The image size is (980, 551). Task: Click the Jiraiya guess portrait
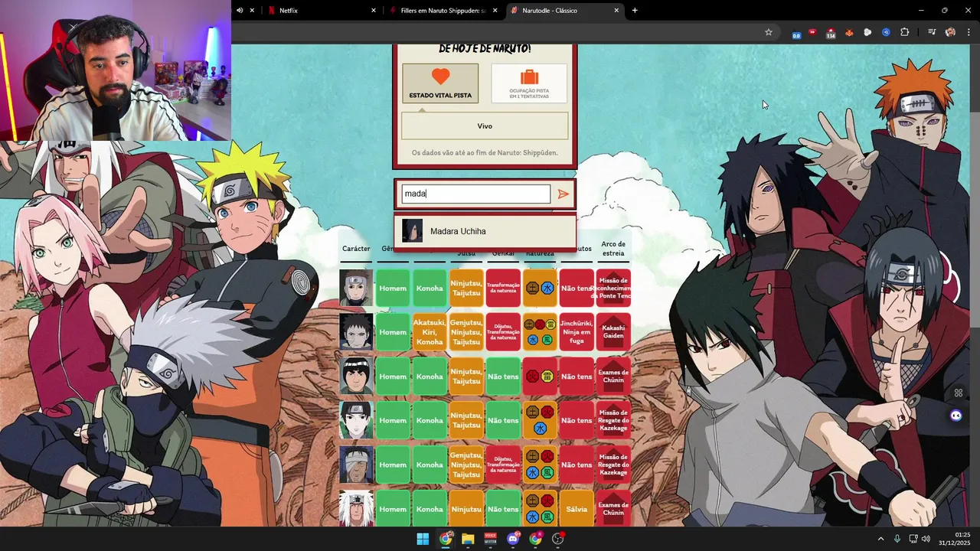pyautogui.click(x=356, y=509)
